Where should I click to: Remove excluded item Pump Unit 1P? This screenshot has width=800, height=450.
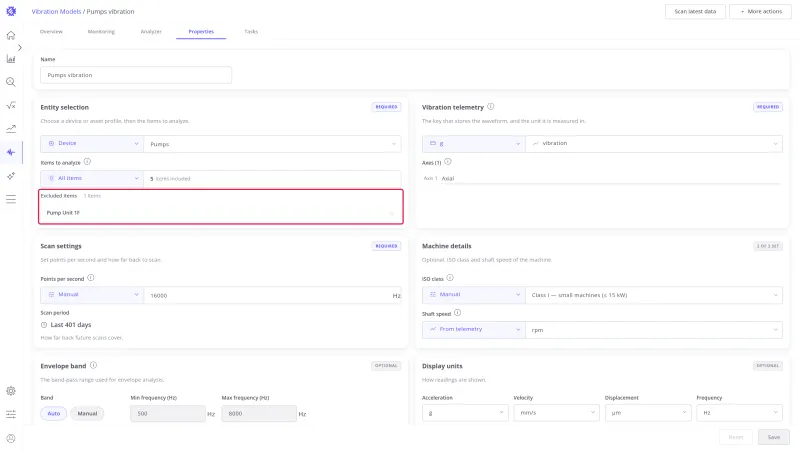click(x=392, y=213)
